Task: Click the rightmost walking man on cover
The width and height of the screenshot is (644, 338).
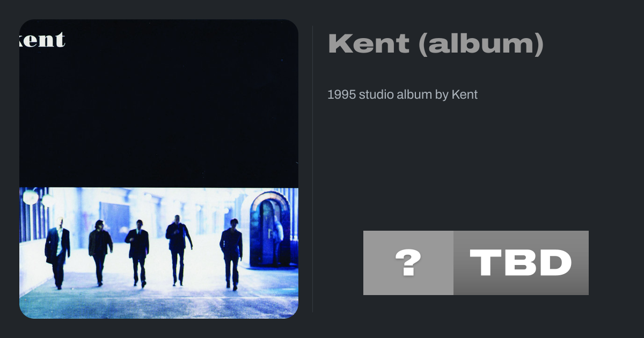Action: [x=231, y=254]
